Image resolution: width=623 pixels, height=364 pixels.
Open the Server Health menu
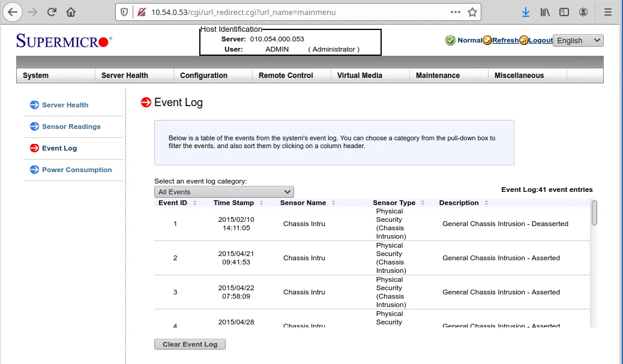point(125,76)
